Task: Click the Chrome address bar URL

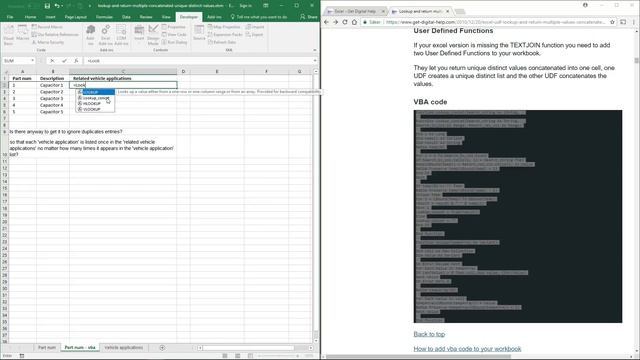Action: point(495,22)
